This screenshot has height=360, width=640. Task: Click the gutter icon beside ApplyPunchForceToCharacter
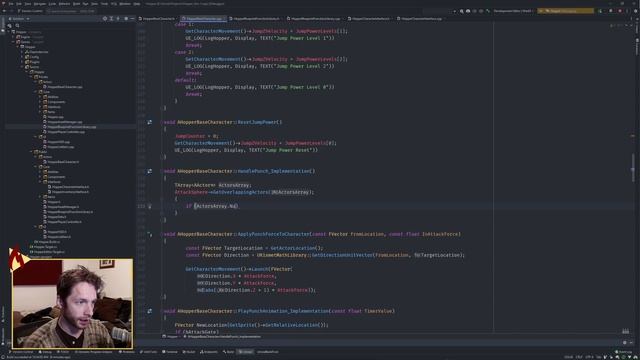point(150,234)
